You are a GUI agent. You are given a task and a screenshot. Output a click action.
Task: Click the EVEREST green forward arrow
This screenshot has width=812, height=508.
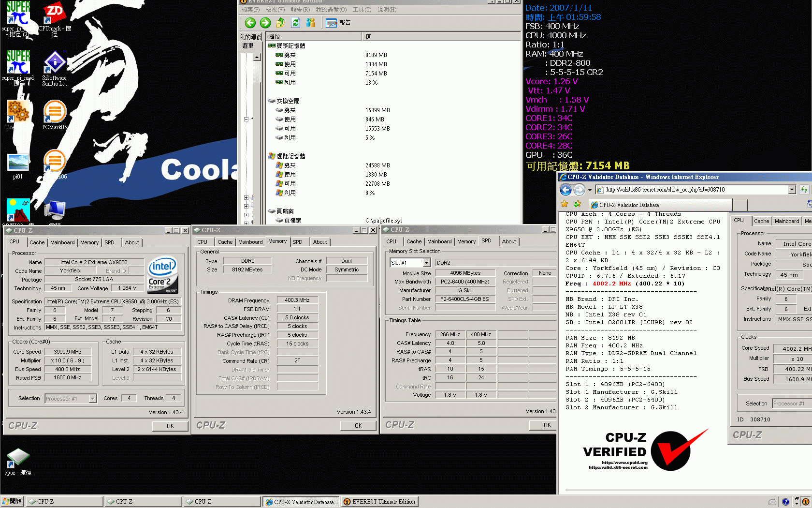265,23
